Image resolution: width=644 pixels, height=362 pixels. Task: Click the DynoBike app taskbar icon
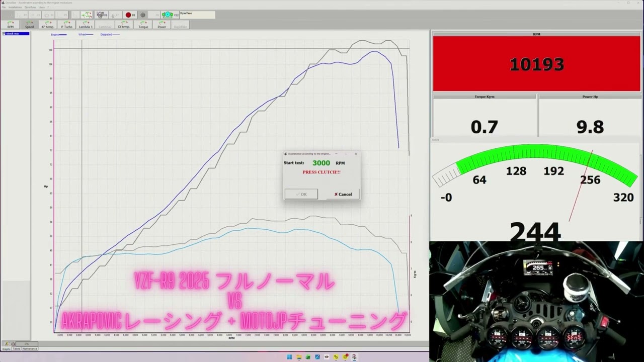[x=354, y=357]
